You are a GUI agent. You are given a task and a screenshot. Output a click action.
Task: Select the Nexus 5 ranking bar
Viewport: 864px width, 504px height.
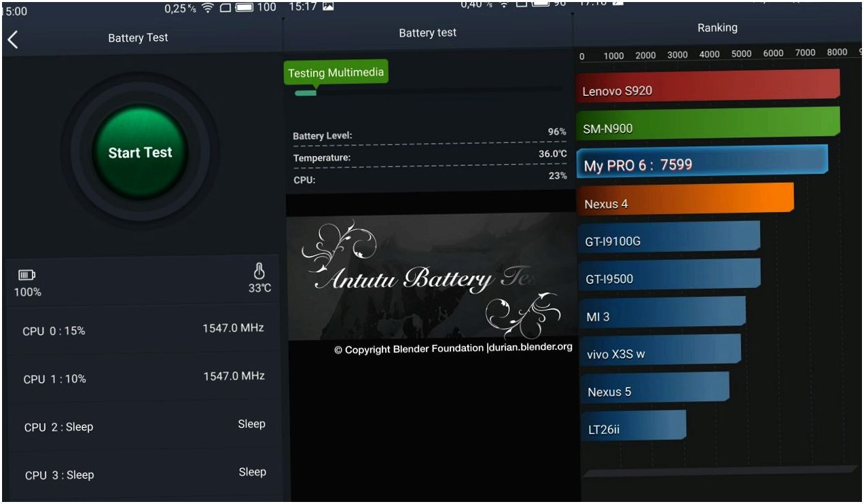[655, 389]
